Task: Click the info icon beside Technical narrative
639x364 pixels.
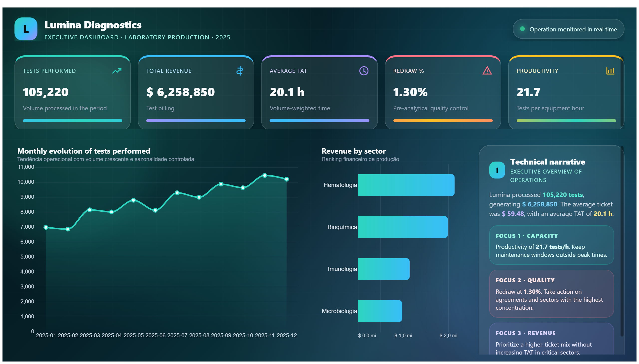Action: tap(497, 170)
